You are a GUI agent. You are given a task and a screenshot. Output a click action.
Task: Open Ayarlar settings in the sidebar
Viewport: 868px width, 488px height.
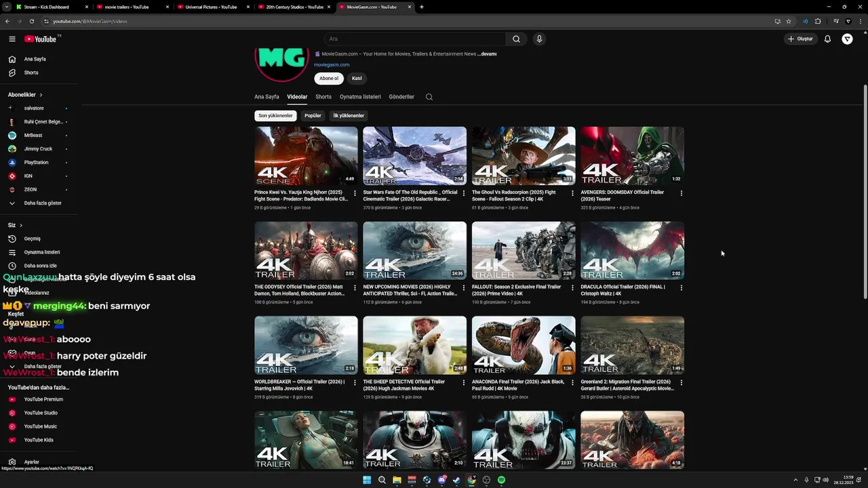[31, 462]
